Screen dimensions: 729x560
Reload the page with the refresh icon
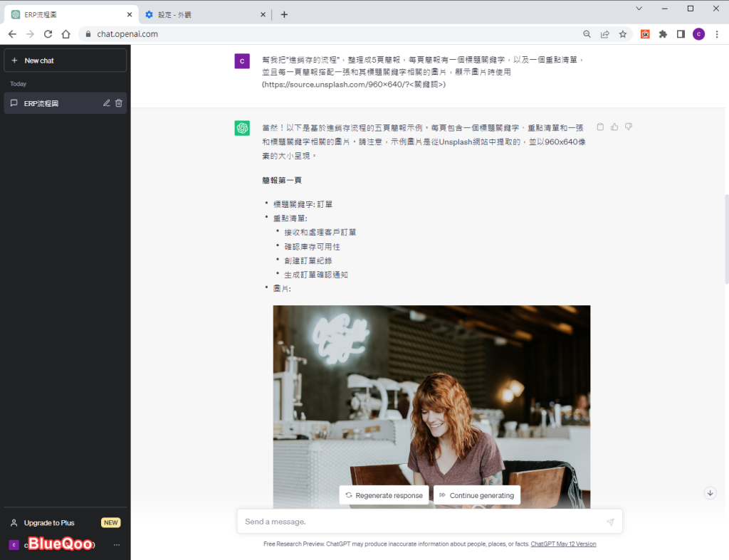point(48,33)
